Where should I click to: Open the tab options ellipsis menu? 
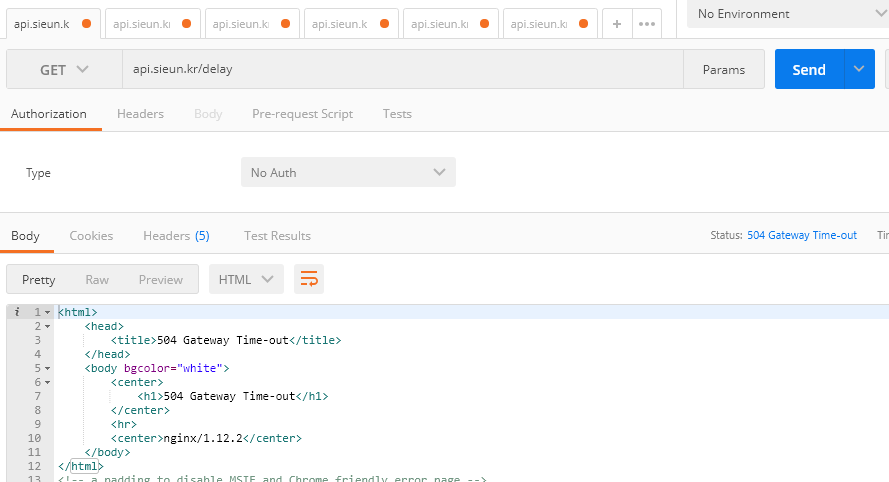pyautogui.click(x=647, y=24)
